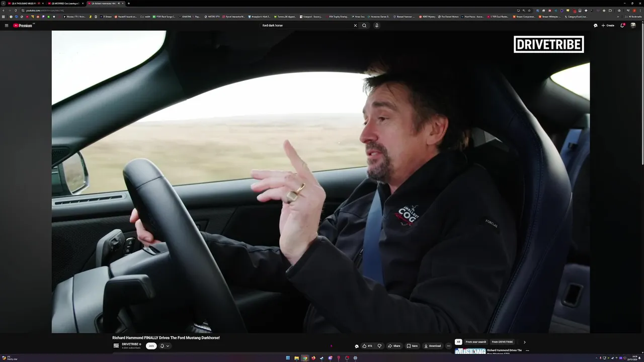Image resolution: width=644 pixels, height=362 pixels.
Task: Bookmark this page with the star icon
Action: click(529, 10)
